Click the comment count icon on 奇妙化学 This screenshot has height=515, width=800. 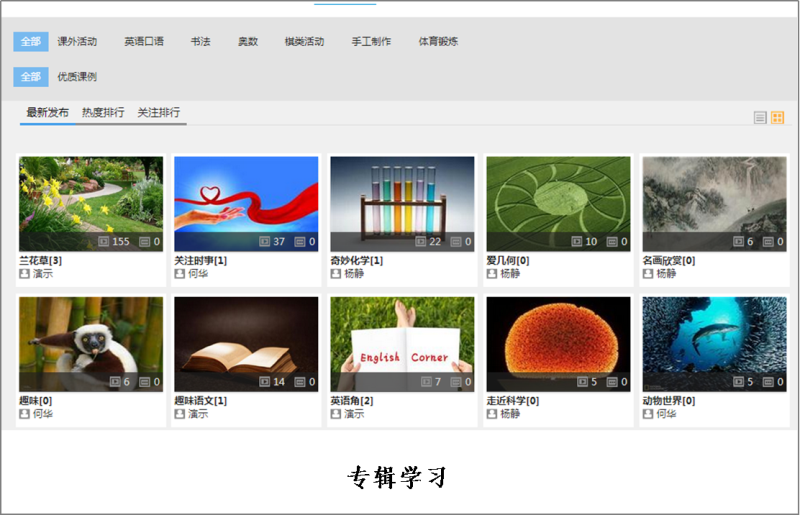pos(456,241)
